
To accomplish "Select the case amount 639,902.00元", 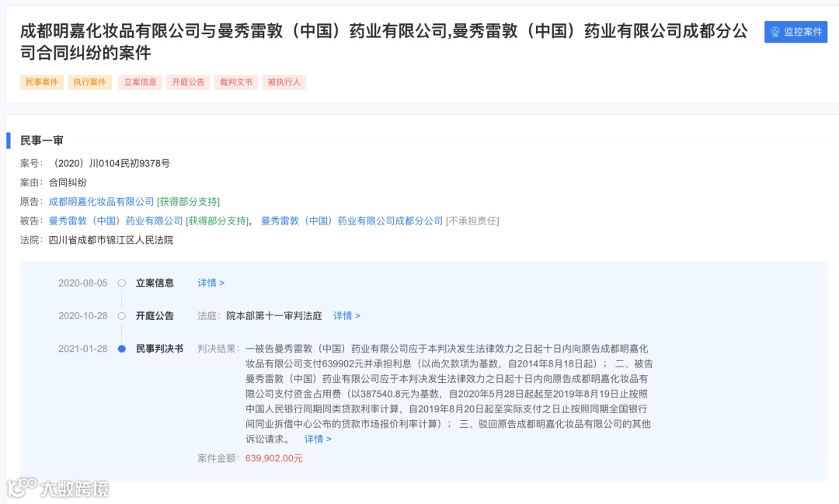I will point(274,458).
